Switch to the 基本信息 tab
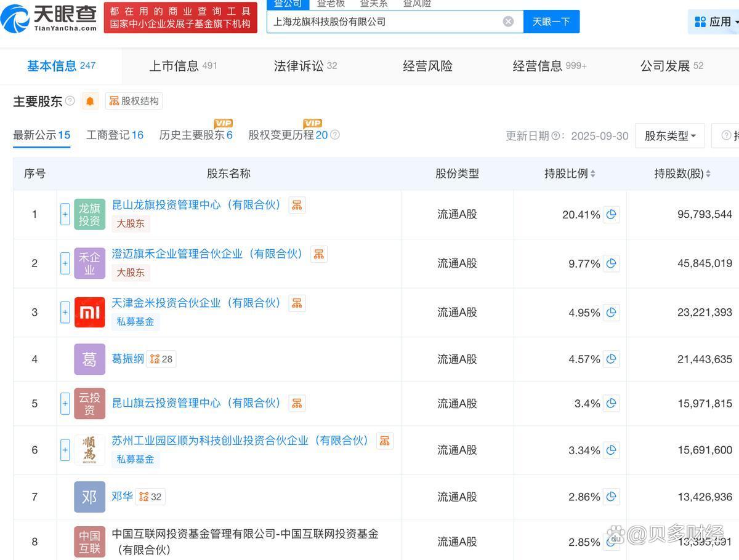Image resolution: width=739 pixels, height=560 pixels. pos(61,66)
